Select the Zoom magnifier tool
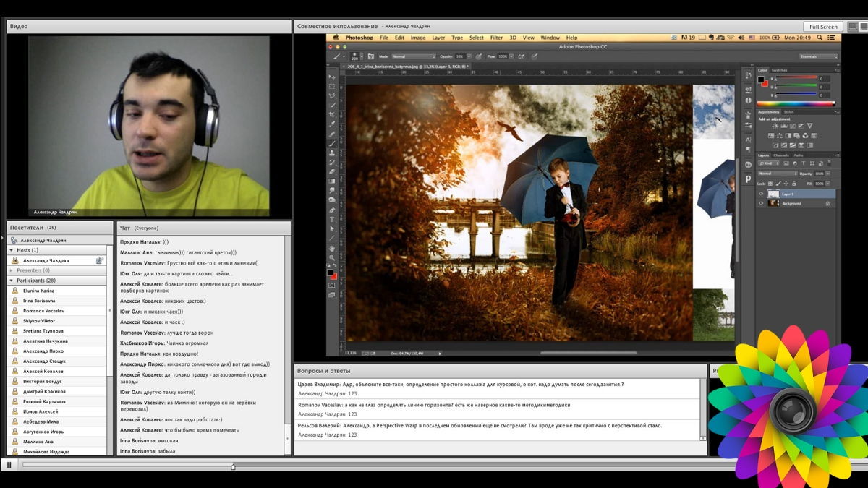Image resolution: width=868 pixels, height=488 pixels. click(x=332, y=257)
